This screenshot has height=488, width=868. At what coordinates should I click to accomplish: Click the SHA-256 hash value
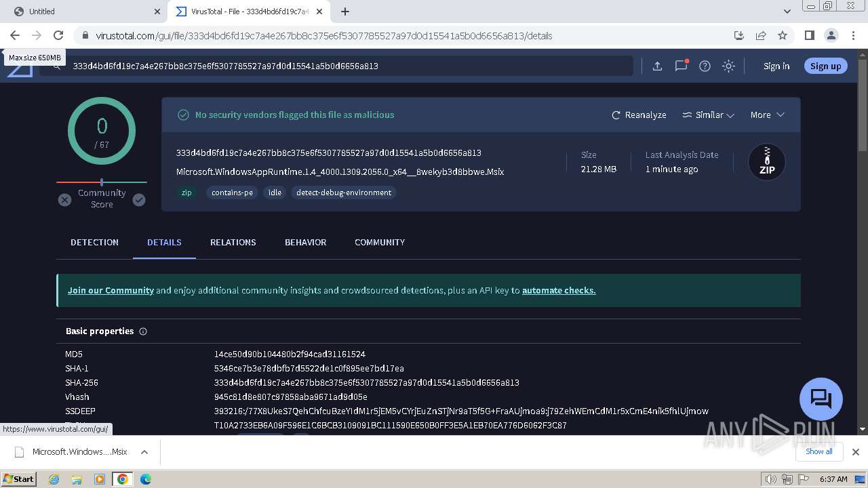(366, 383)
